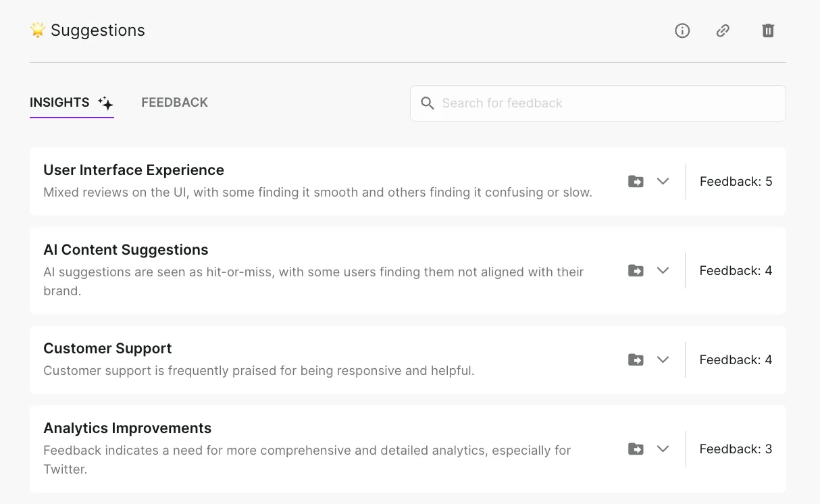Copy link using the chain icon
Viewport: 820px width, 504px height.
723,30
